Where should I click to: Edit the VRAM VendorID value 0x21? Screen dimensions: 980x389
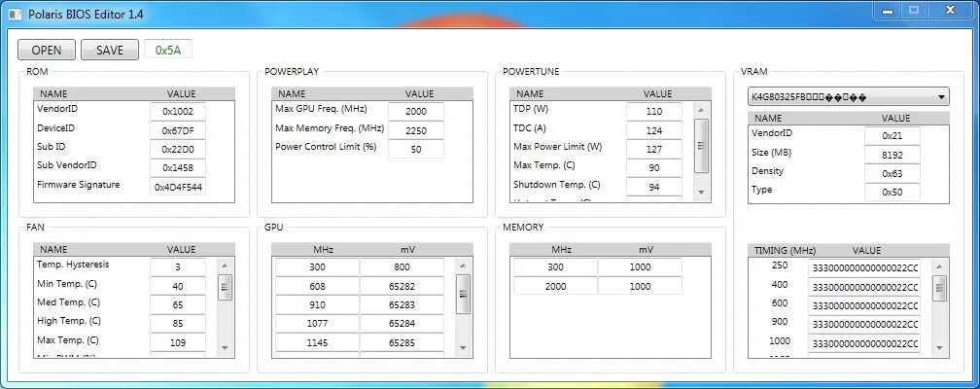[892, 136]
